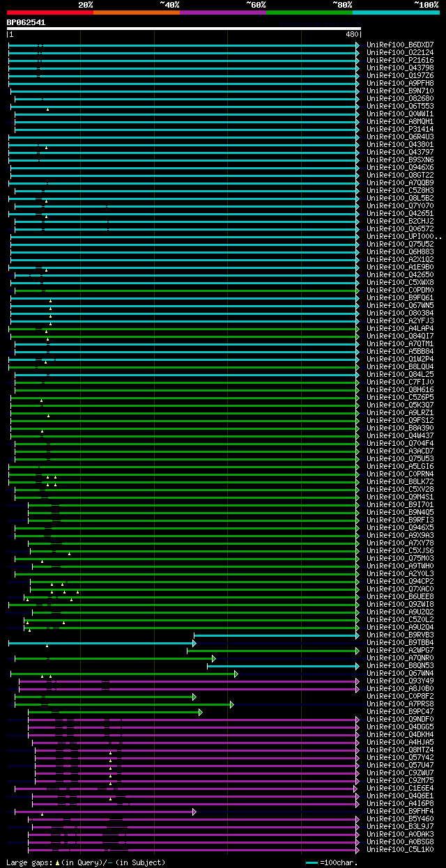Screen dimensions: 446x868
Task: Click label UniRef100_Q9NDF0
Action: [401, 719]
